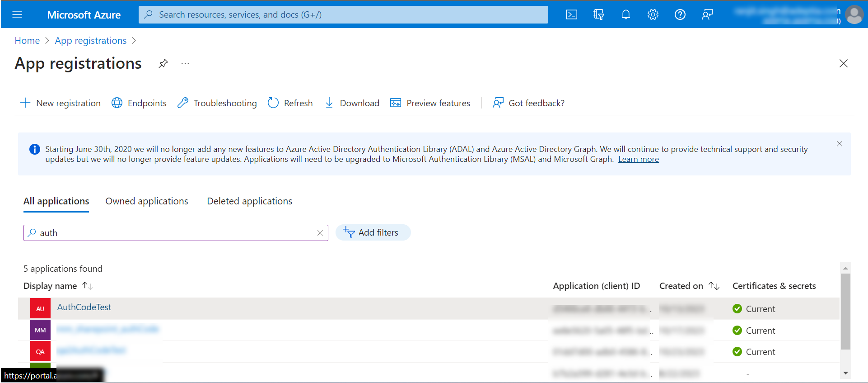The width and height of the screenshot is (868, 383).
Task: Open the Azure portal hamburger menu
Action: pyautogui.click(x=17, y=14)
